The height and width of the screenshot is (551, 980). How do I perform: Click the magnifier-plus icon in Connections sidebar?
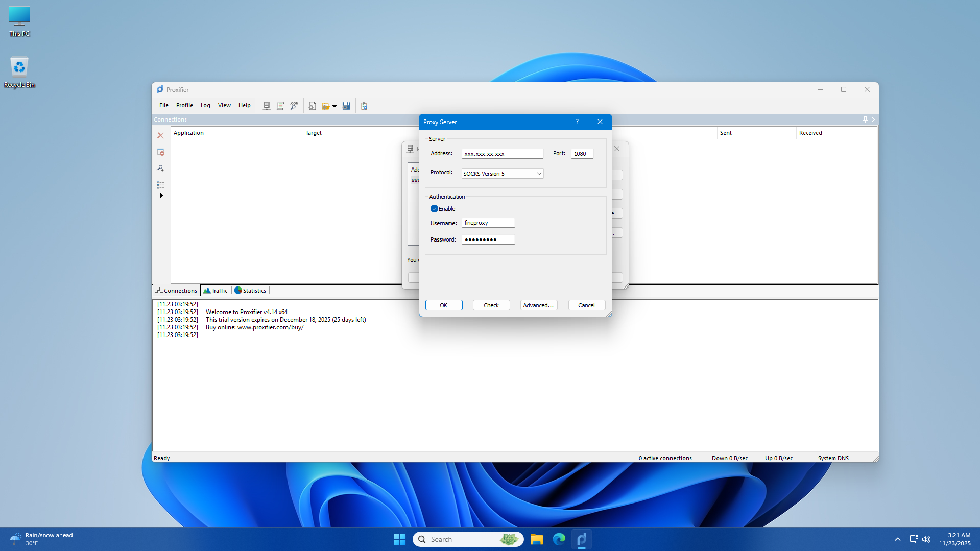[x=160, y=169]
